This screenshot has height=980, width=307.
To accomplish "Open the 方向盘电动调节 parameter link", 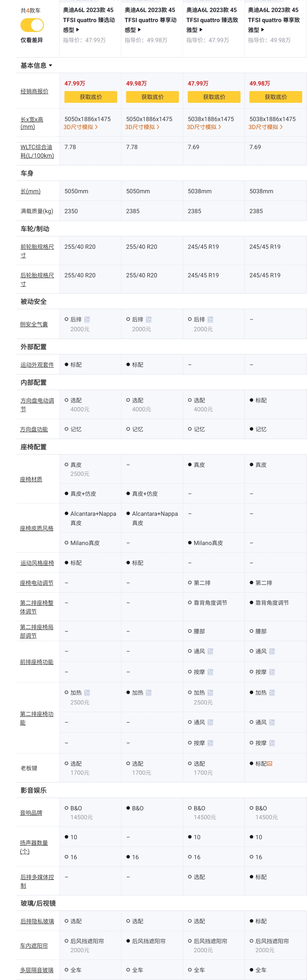I will point(37,405).
